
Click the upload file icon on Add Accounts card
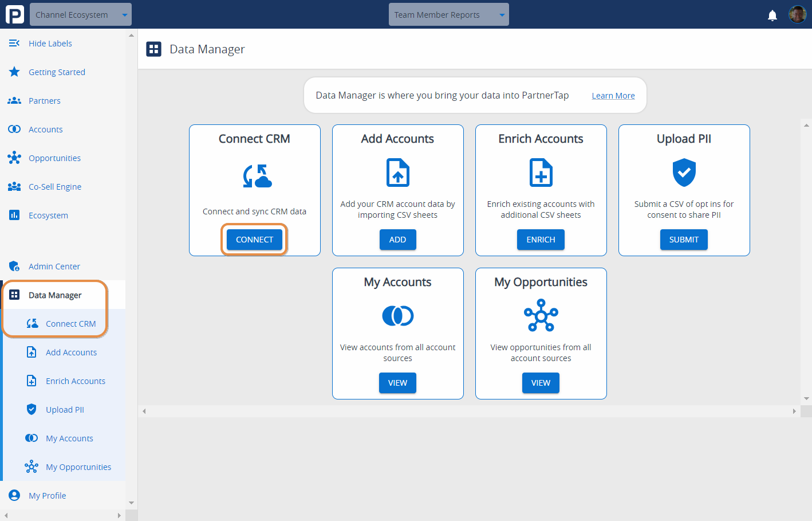pyautogui.click(x=398, y=173)
